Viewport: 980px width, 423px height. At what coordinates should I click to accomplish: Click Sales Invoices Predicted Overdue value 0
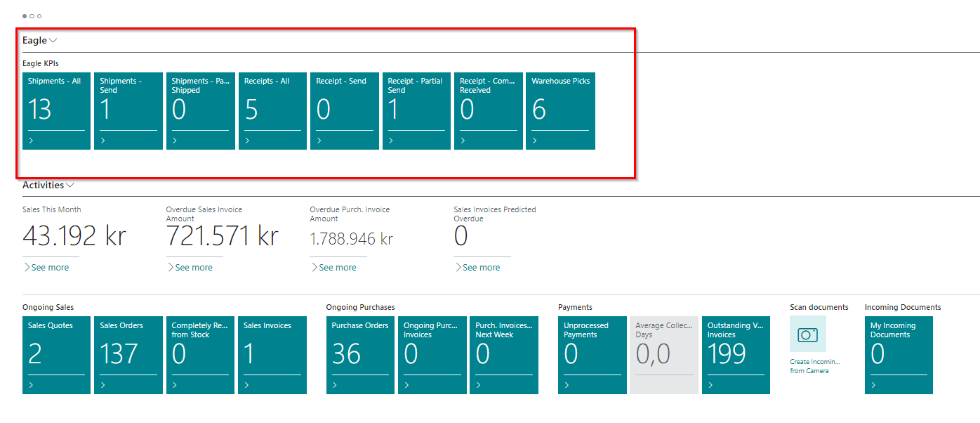click(x=461, y=237)
